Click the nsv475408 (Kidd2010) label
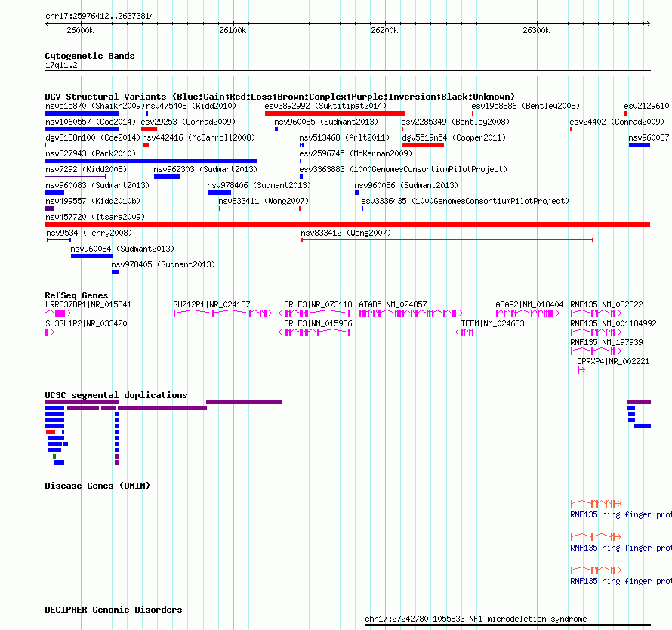This screenshot has width=672, height=630. [x=191, y=106]
